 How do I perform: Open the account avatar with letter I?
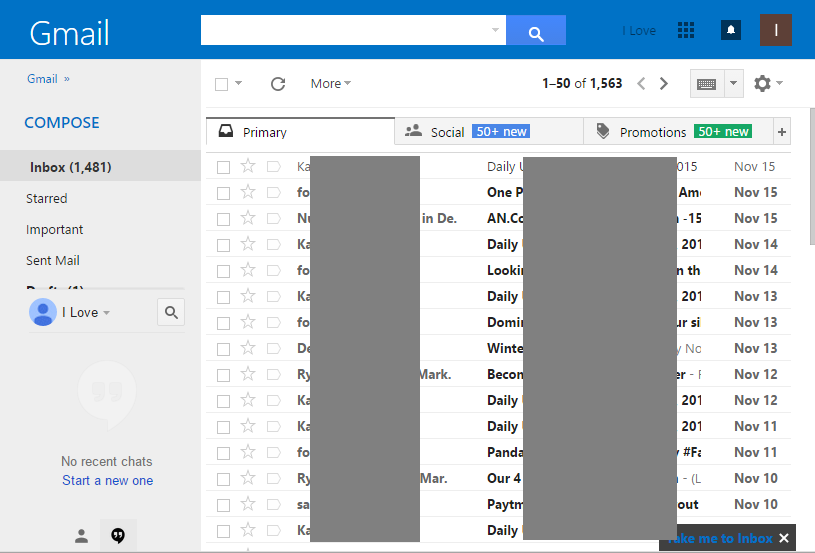pyautogui.click(x=776, y=30)
